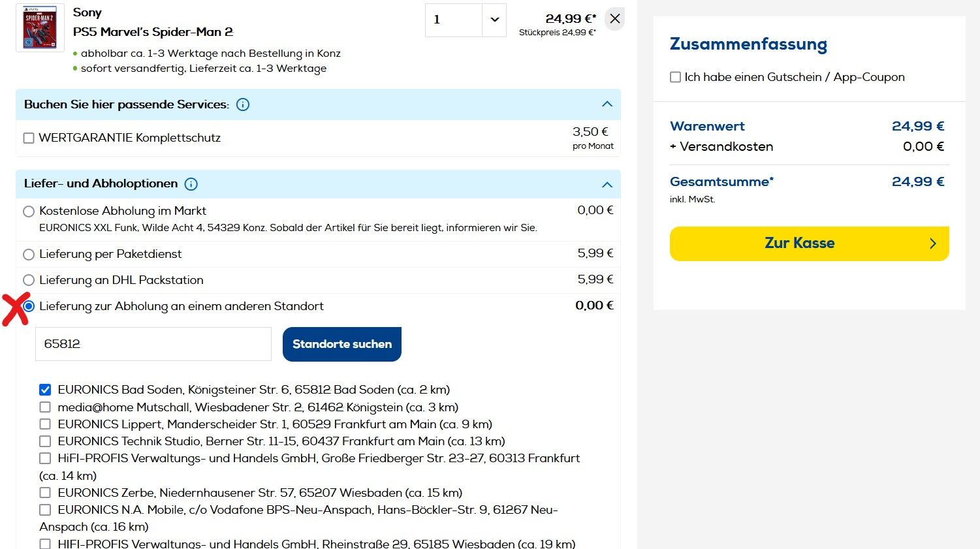
Task: Click arrow icon on Zur Kasse button
Action: coord(933,243)
